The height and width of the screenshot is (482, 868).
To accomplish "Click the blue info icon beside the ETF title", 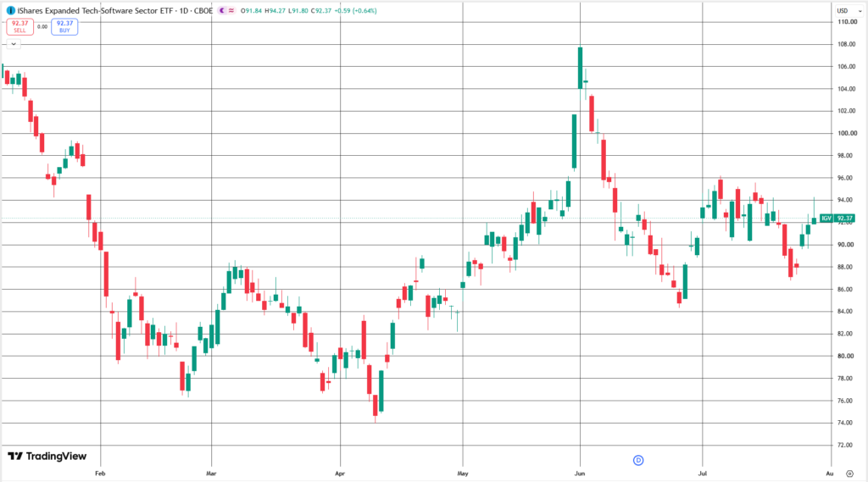I will [x=10, y=10].
